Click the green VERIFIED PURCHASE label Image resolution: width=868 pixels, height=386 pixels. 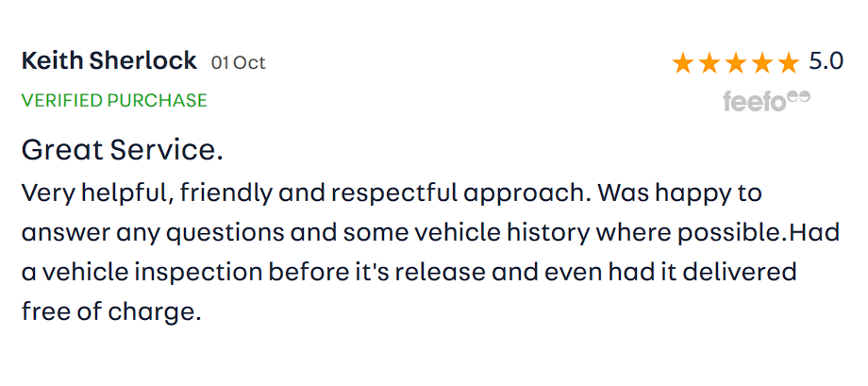click(x=114, y=100)
